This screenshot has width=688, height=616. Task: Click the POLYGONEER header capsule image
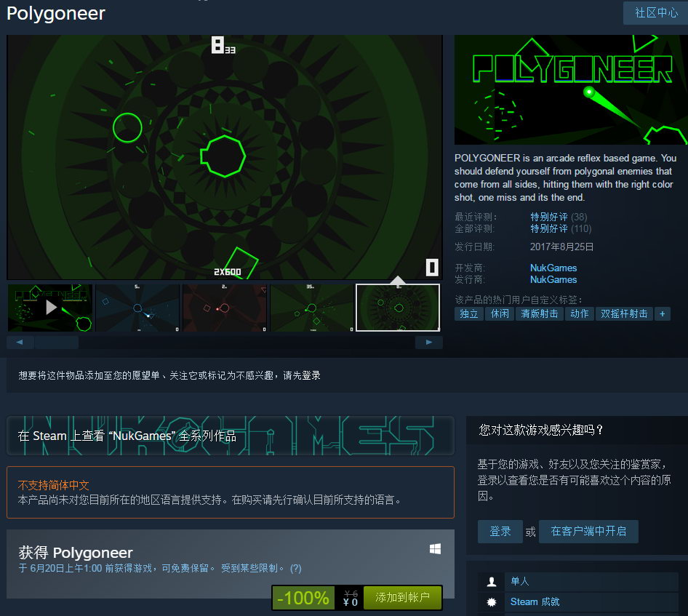[x=571, y=90]
